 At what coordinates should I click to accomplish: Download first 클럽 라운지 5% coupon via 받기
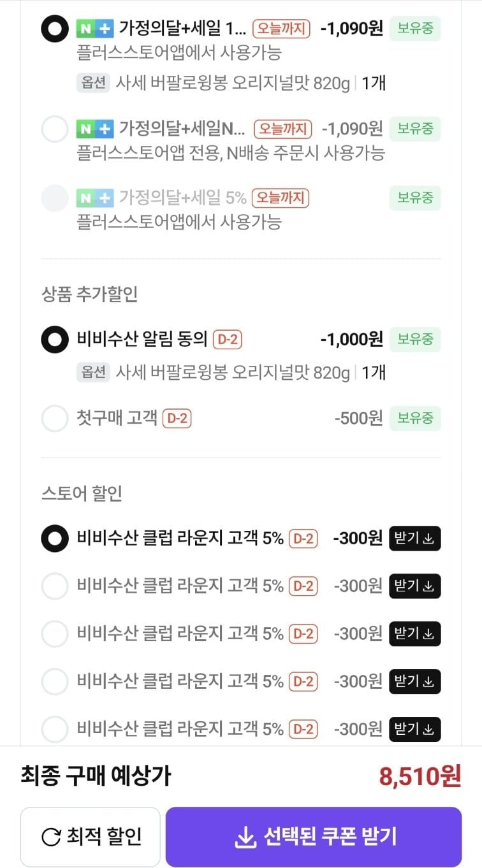pyautogui.click(x=414, y=539)
